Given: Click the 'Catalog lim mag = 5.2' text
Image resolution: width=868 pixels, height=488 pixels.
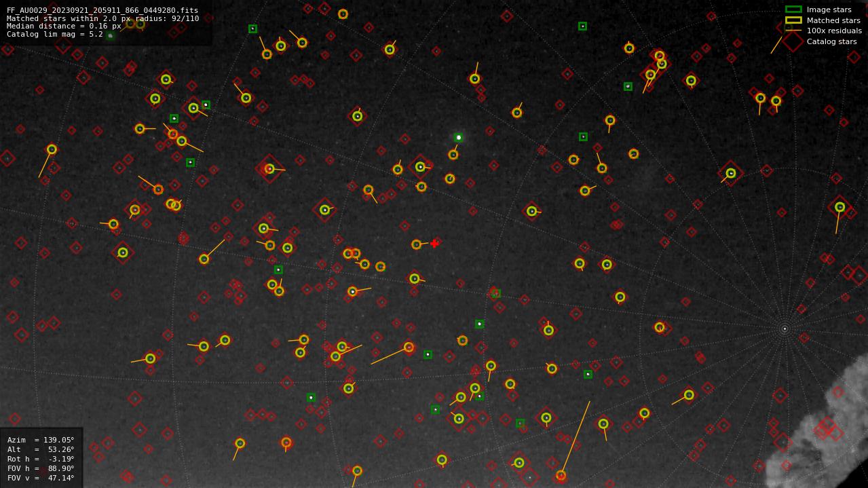Looking at the screenshot, I should (55, 34).
